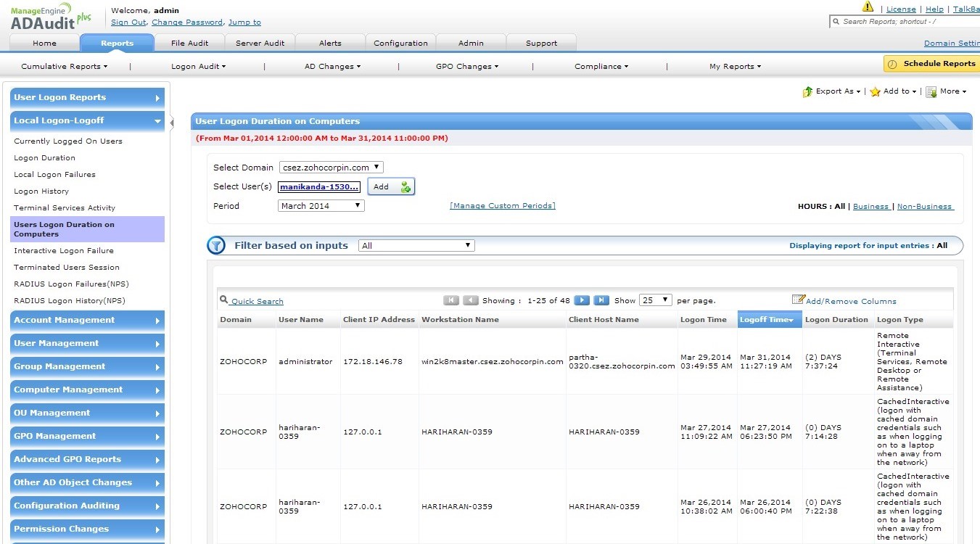Expand the Advanced GPO Reports section
The image size is (980, 544).
coord(87,460)
